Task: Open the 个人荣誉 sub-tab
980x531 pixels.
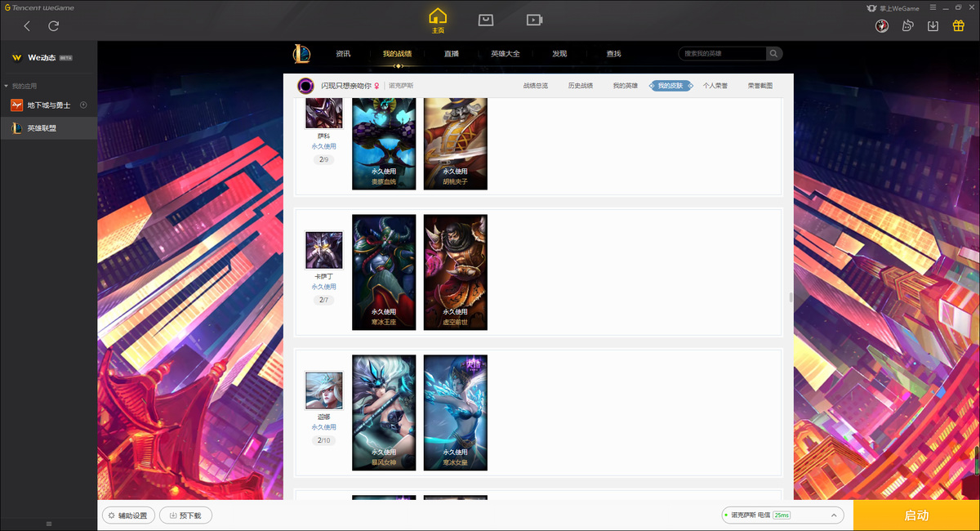Action: pos(715,86)
